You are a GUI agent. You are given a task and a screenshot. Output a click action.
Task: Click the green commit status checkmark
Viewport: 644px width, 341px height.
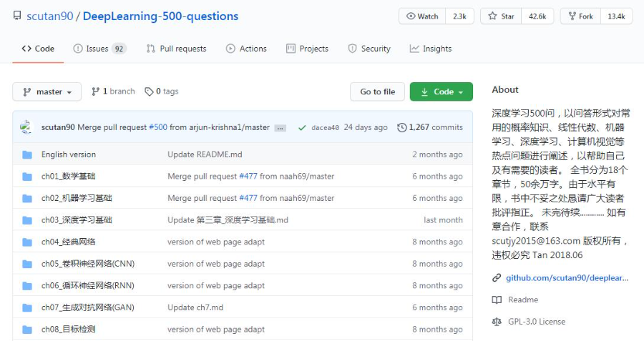pos(302,128)
